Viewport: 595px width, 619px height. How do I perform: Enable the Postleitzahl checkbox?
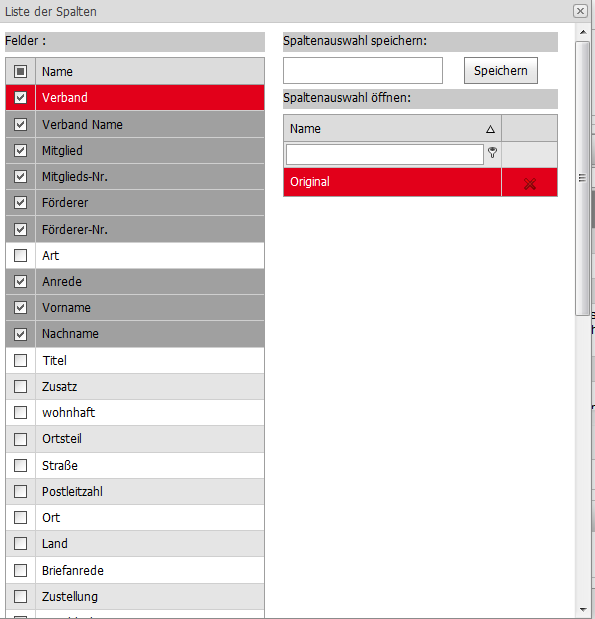[x=21, y=491]
